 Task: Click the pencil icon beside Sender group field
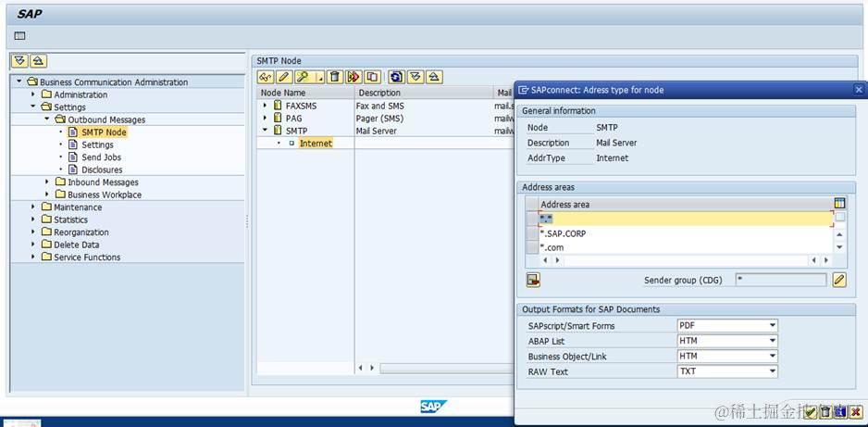(x=839, y=280)
